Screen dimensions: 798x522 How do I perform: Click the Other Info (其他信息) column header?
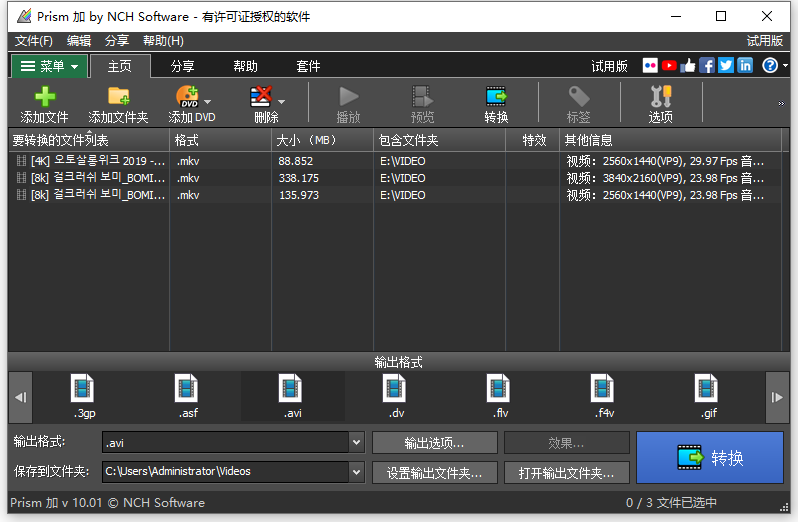(671, 140)
